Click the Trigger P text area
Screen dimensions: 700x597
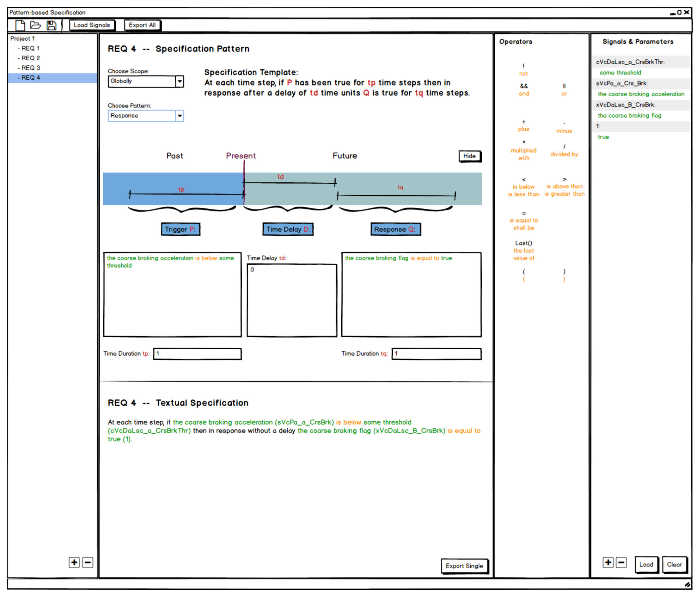click(x=172, y=295)
